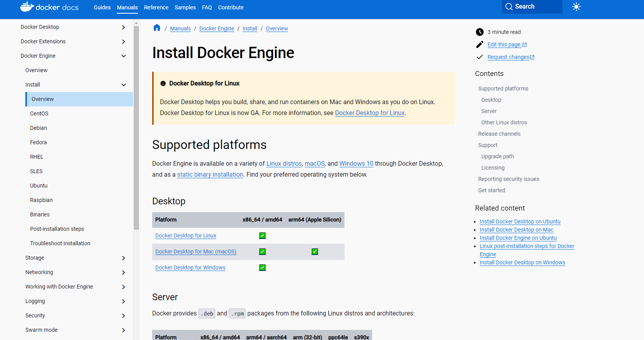Select CentOS in the sidebar

[x=39, y=113]
